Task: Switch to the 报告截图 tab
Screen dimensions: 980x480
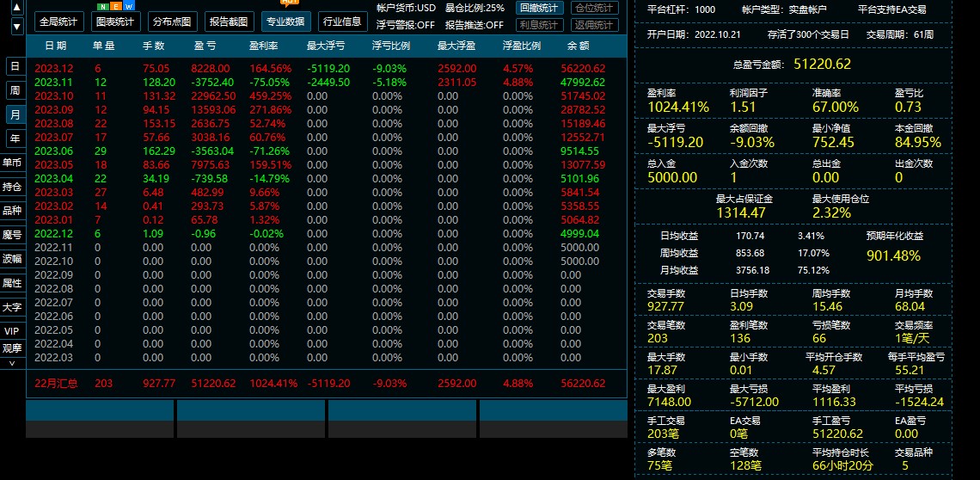Action: click(x=229, y=22)
